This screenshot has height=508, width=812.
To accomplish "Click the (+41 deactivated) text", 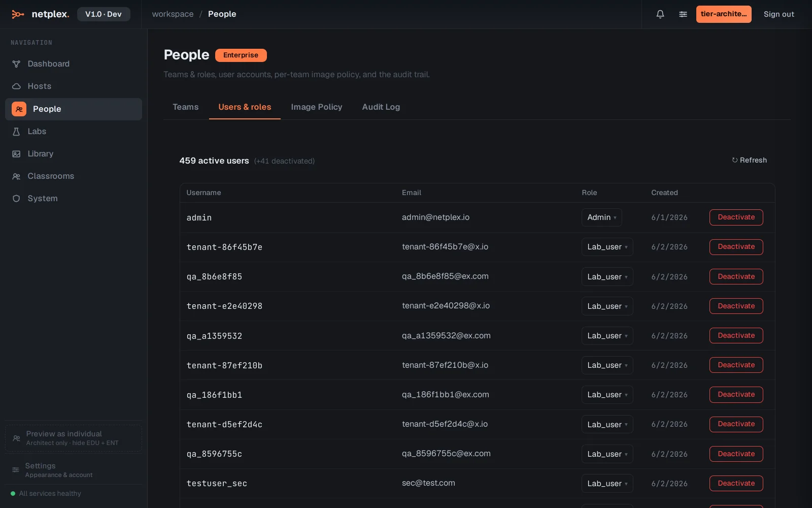I will (284, 161).
